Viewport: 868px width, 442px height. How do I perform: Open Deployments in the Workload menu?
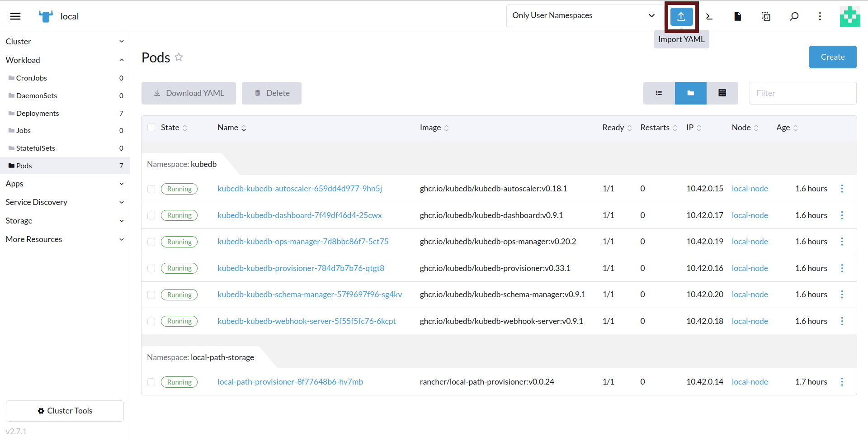pyautogui.click(x=38, y=113)
